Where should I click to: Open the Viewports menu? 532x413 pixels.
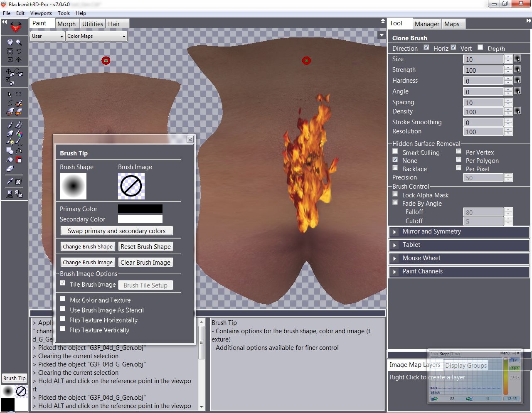click(x=41, y=13)
